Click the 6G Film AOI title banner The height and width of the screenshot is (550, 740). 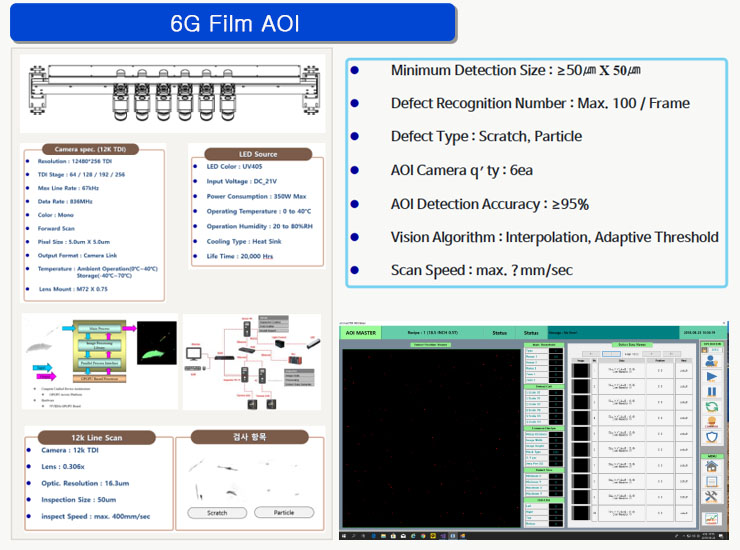(x=233, y=23)
